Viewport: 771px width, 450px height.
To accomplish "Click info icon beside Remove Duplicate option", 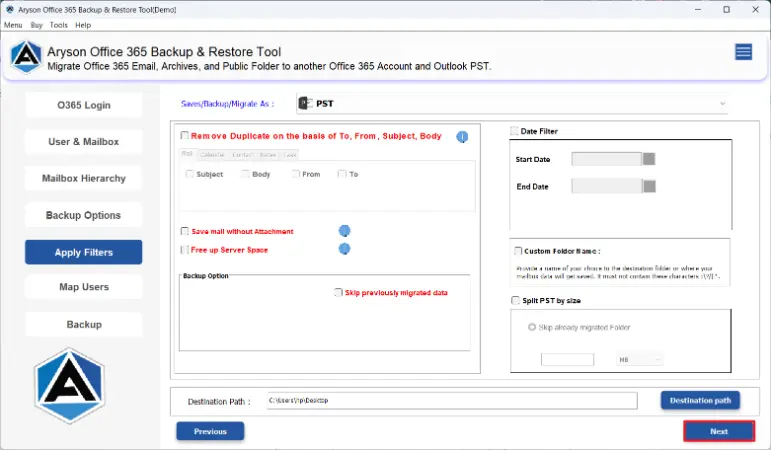I will click(x=462, y=137).
